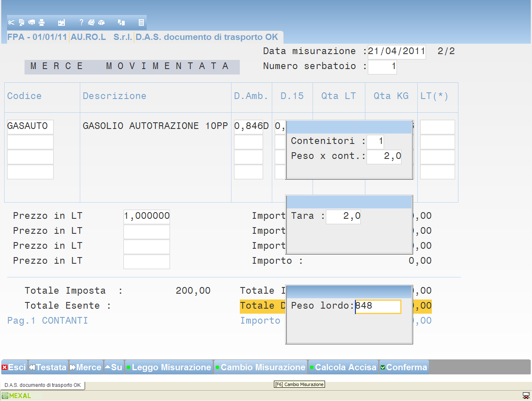The width and height of the screenshot is (532, 401).
Task: Click the Pag.1 CONTANTI text
Action: [47, 321]
